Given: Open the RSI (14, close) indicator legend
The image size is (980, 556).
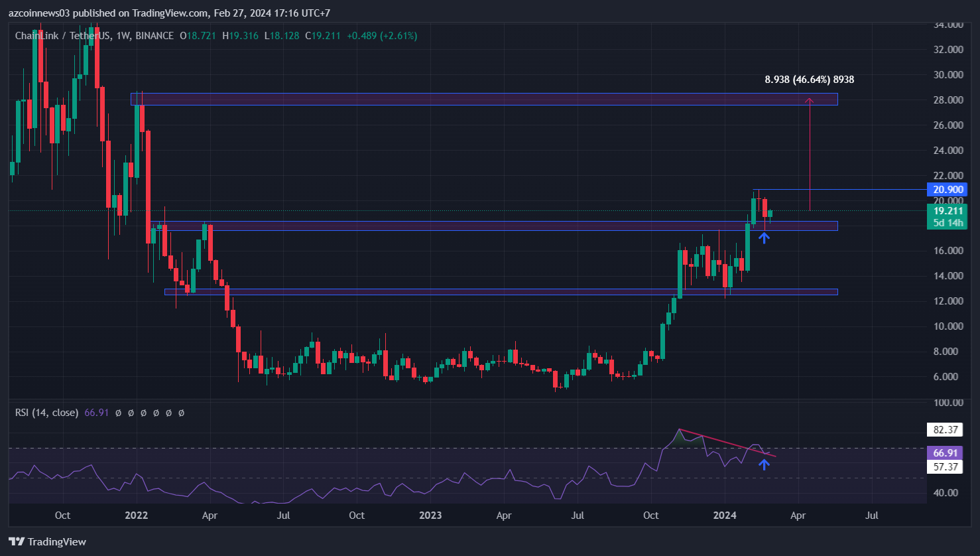Looking at the screenshot, I should point(46,413).
